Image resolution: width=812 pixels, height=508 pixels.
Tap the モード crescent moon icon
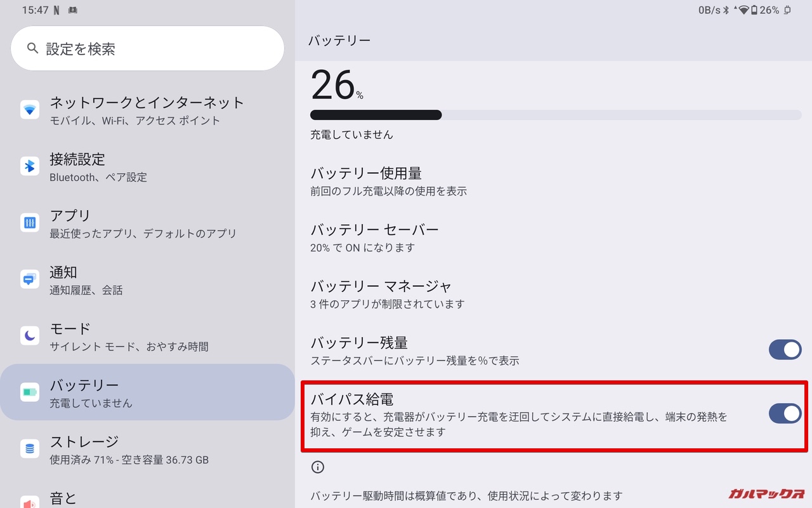pyautogui.click(x=30, y=336)
